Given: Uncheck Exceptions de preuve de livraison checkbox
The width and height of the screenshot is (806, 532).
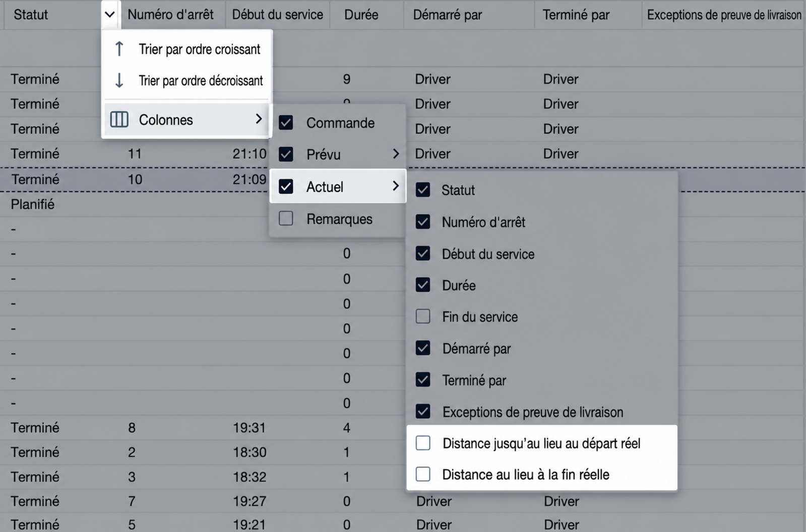Looking at the screenshot, I should coord(423,412).
